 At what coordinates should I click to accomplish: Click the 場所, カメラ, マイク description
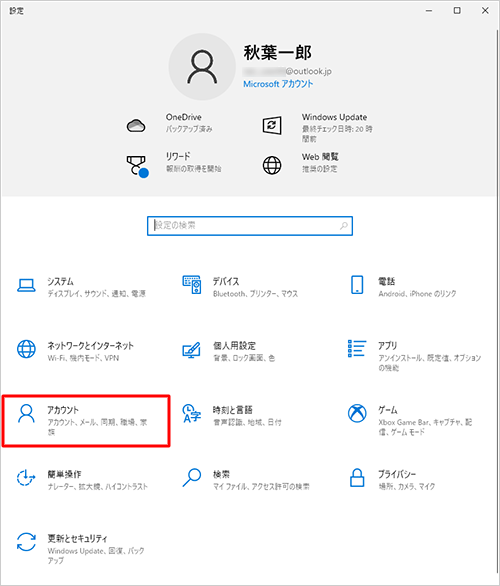pos(407,487)
